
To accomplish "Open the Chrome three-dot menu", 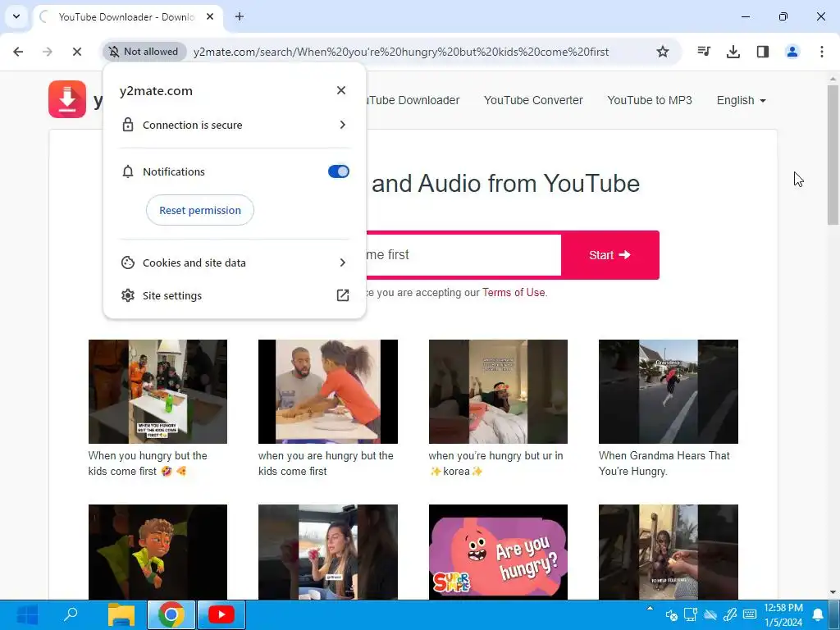I will click(x=822, y=52).
